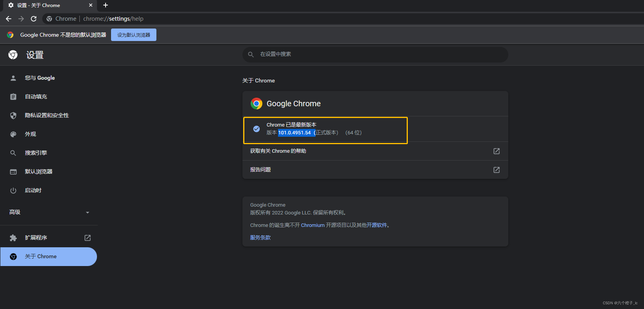Screen dimensions: 644x309
Task: Go back with the browser back arrow
Action: click(9, 19)
